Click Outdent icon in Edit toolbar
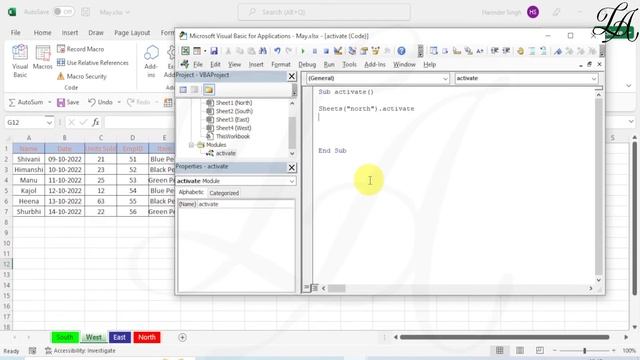640x360 pixels. [x=507, y=51]
